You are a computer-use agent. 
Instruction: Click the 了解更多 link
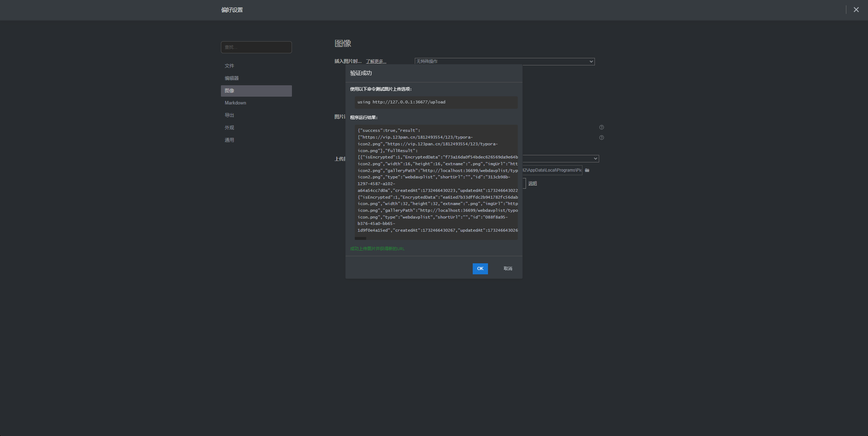point(376,61)
